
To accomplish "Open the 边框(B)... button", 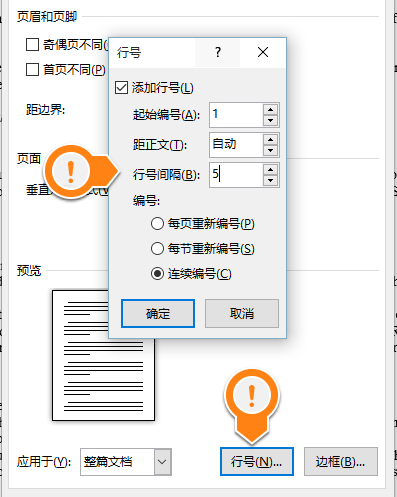I will [x=341, y=462].
